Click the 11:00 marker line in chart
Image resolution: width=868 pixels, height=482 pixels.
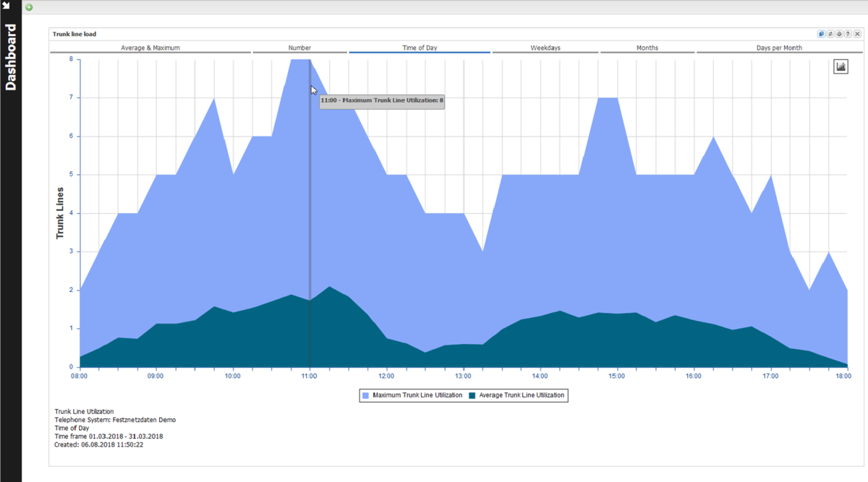pos(310,213)
